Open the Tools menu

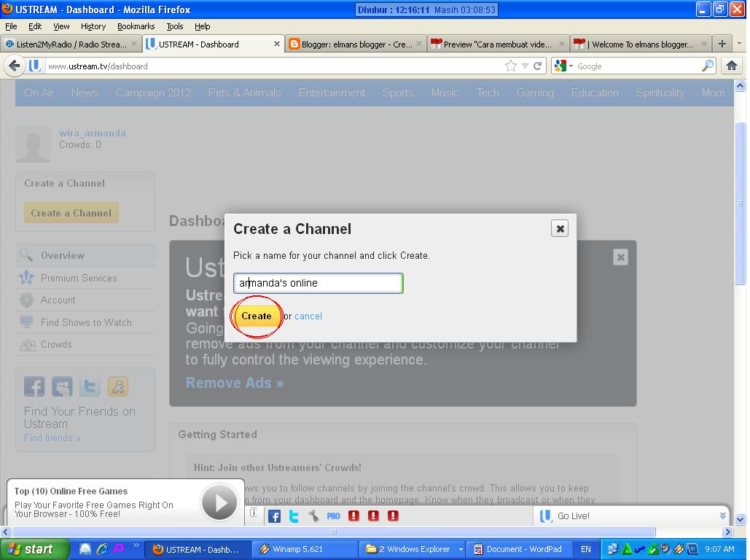(175, 26)
